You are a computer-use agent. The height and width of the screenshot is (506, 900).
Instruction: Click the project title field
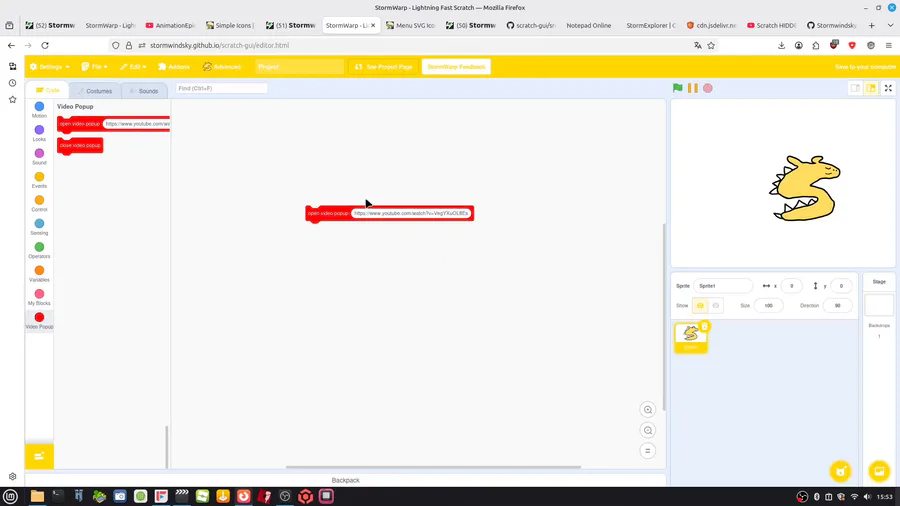click(299, 67)
